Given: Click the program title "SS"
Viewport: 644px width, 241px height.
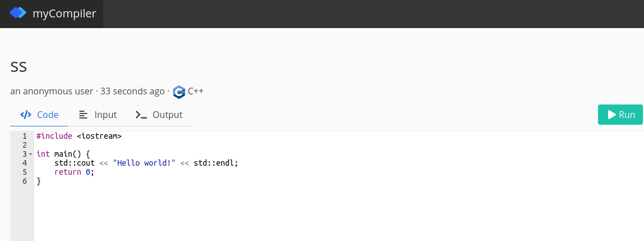Looking at the screenshot, I should [x=19, y=67].
